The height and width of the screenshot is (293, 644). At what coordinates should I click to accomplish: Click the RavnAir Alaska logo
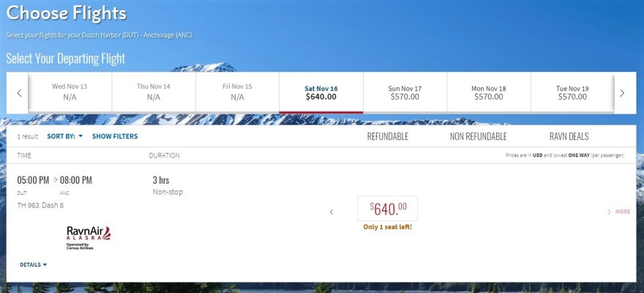88,236
